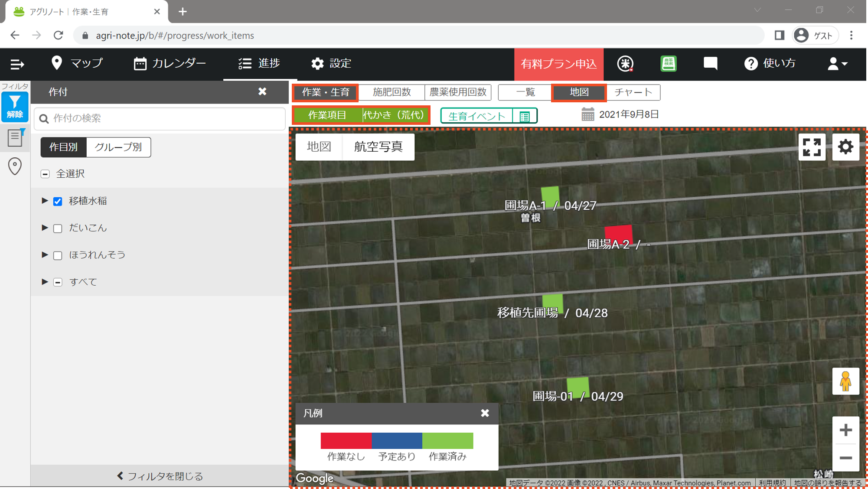Click the green 作業済み legend swatch
868x489 pixels.
point(447,440)
